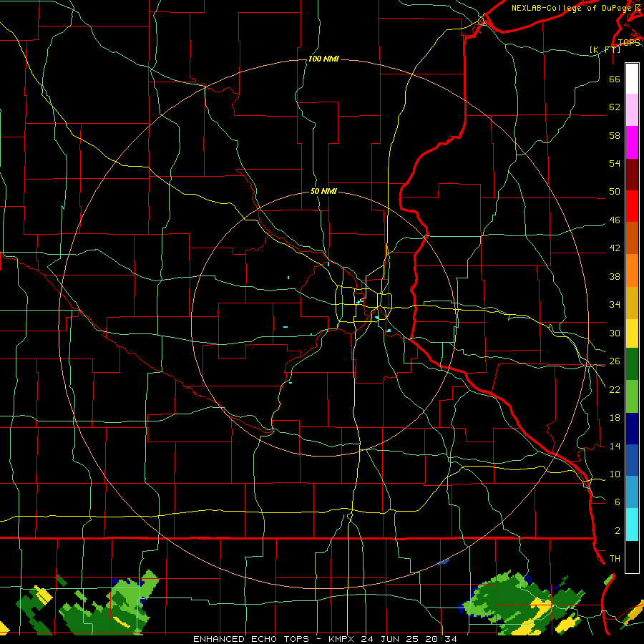Screen dimensions: 644x644
Task: Click the '54' legend value
Action: point(615,163)
